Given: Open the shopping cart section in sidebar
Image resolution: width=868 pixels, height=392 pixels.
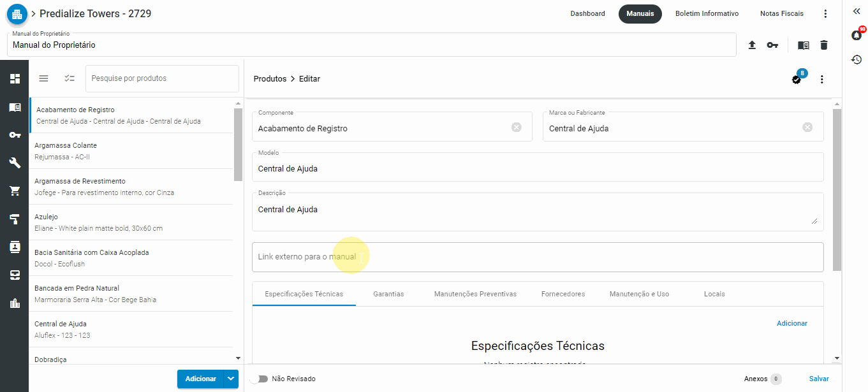Looking at the screenshot, I should coord(14,191).
